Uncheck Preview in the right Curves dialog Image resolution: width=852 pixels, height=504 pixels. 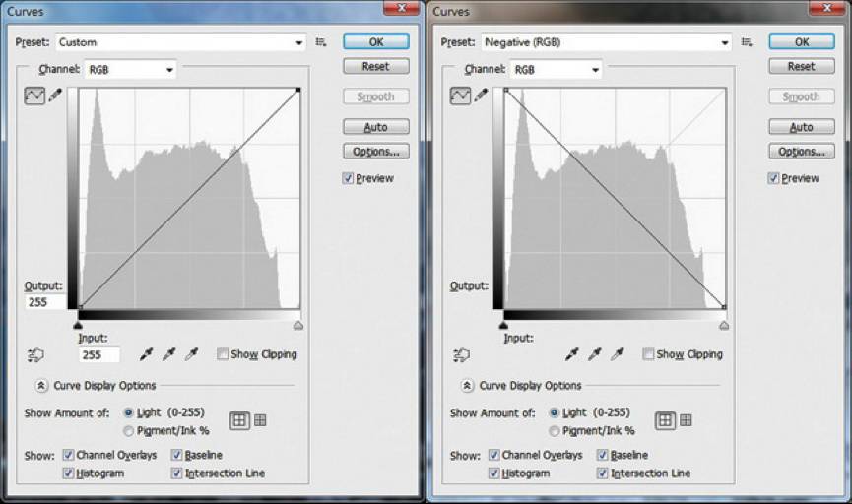774,178
